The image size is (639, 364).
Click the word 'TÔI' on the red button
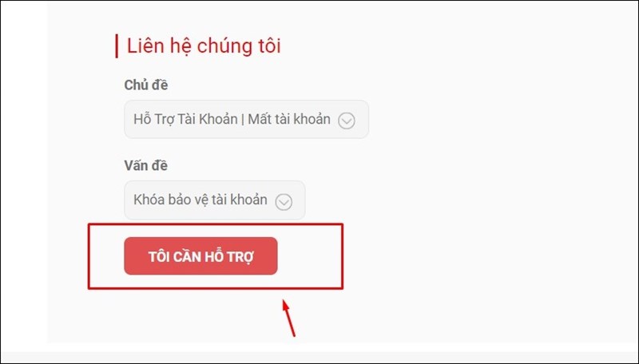coord(158,256)
